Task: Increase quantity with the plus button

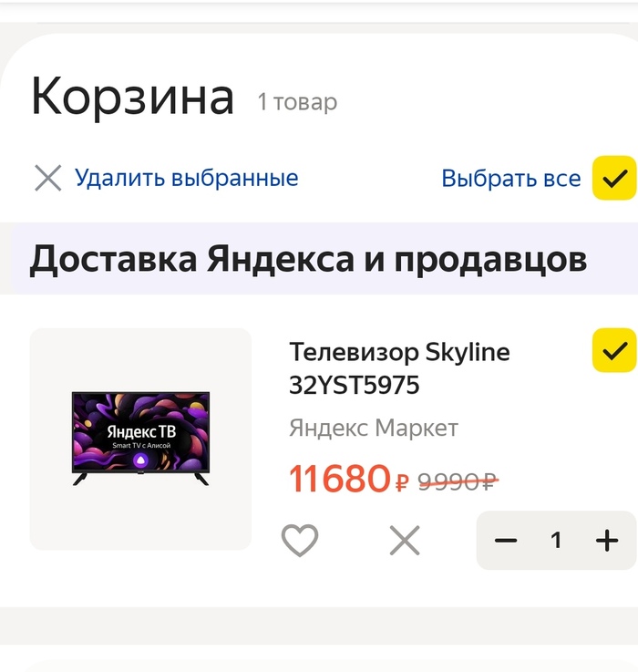Action: point(606,541)
